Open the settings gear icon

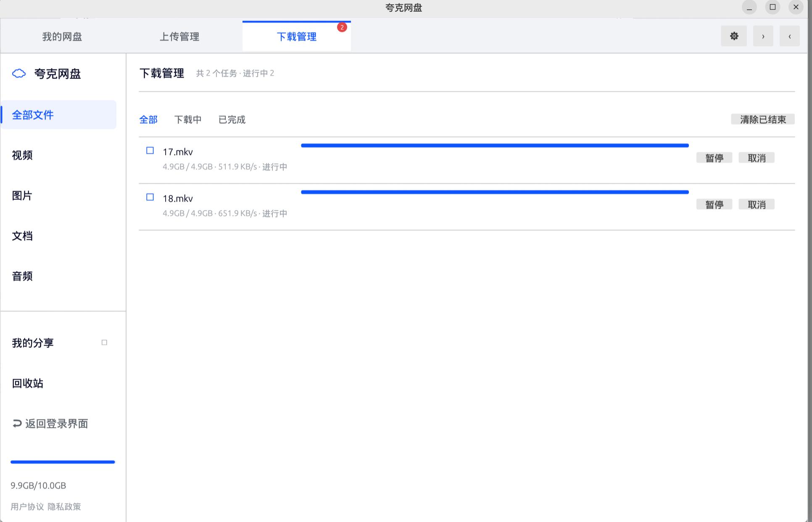coord(734,36)
